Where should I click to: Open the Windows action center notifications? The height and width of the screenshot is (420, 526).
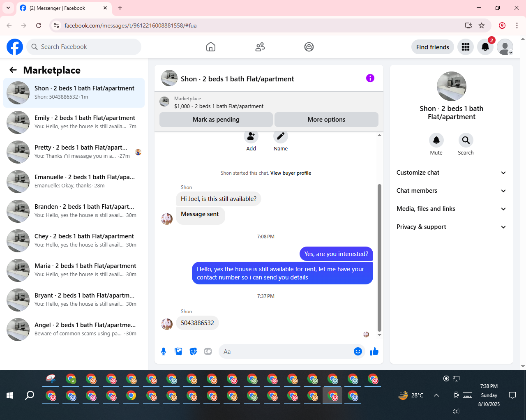coord(512,395)
